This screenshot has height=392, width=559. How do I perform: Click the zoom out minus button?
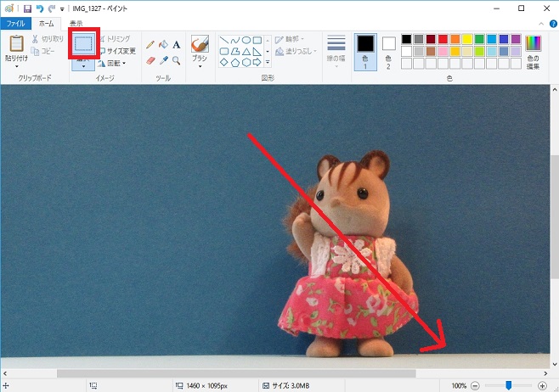click(475, 385)
